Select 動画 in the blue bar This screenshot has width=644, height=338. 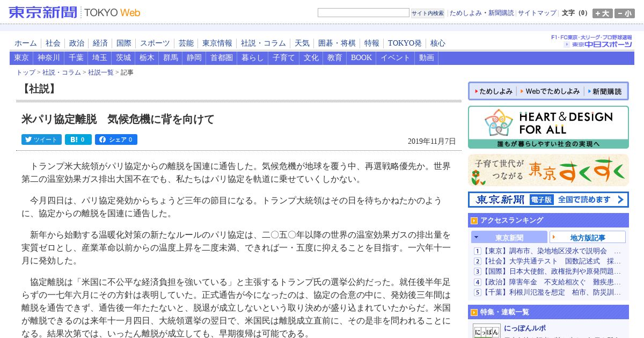(x=427, y=58)
